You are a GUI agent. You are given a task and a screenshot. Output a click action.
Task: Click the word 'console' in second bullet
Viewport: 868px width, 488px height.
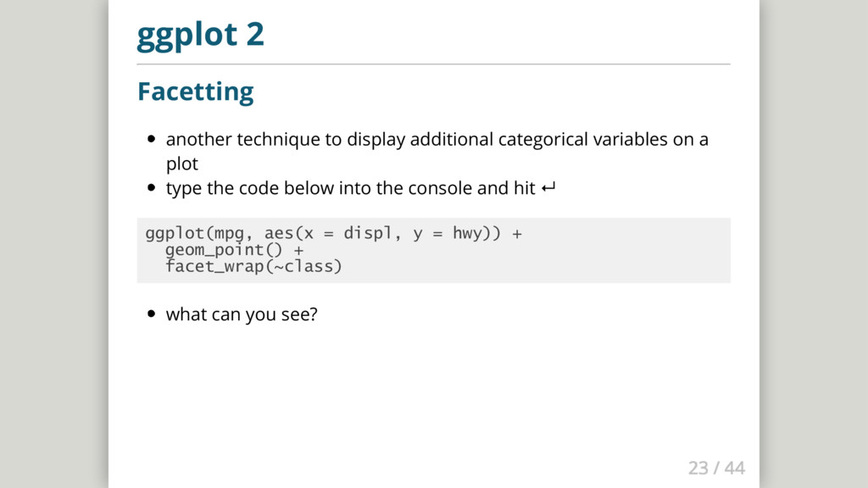tap(441, 188)
